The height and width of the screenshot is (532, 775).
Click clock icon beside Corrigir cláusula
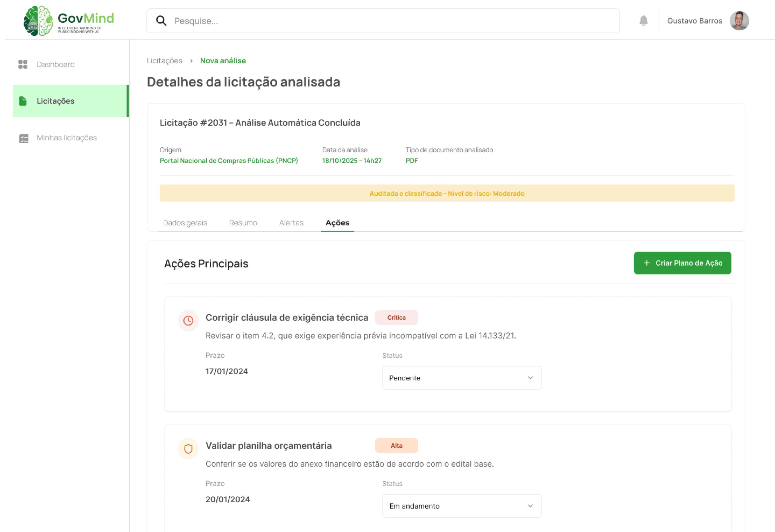pyautogui.click(x=188, y=320)
